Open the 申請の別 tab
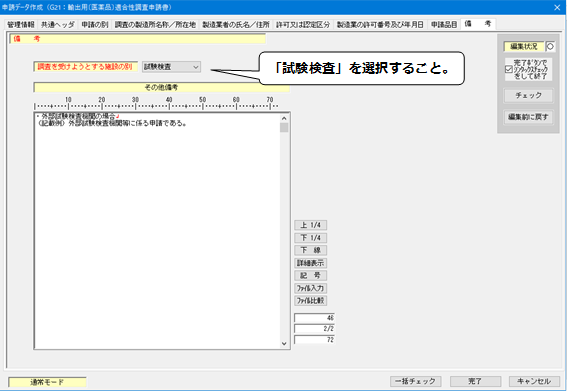Screen dimensions: 567x392 tap(95, 24)
